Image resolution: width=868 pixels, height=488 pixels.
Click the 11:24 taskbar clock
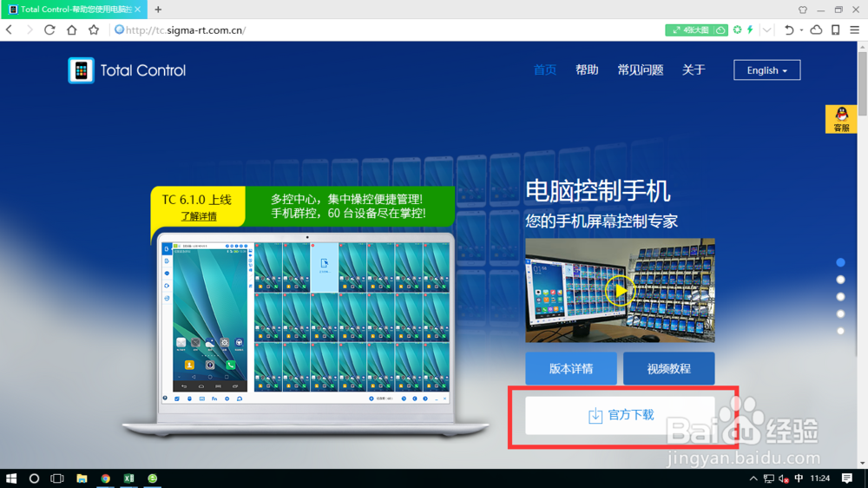tap(820, 478)
